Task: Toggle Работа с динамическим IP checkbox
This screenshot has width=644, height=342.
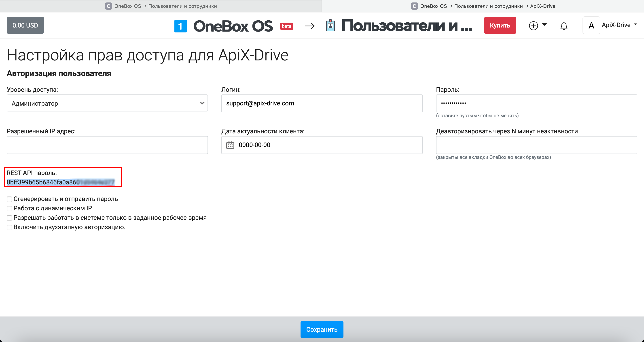Action: pyautogui.click(x=9, y=208)
